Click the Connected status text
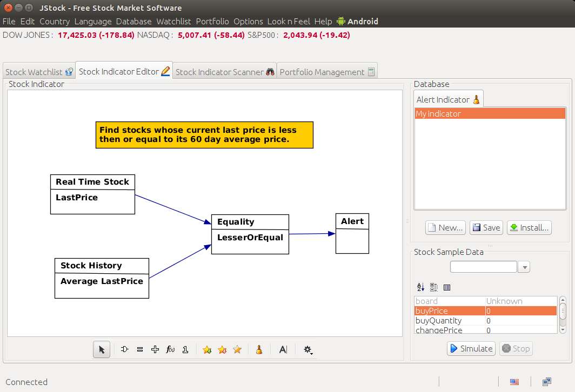Screen dimensions: 575x392 [26, 382]
